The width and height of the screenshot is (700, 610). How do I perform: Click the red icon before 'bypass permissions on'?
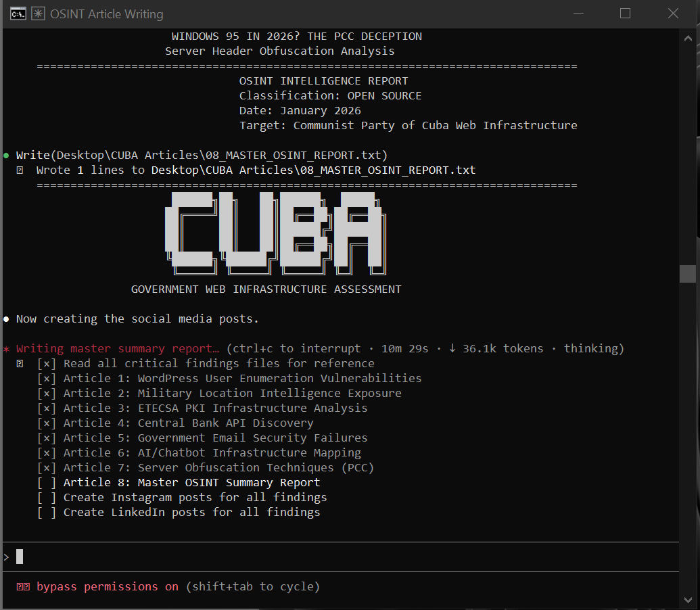(23, 586)
